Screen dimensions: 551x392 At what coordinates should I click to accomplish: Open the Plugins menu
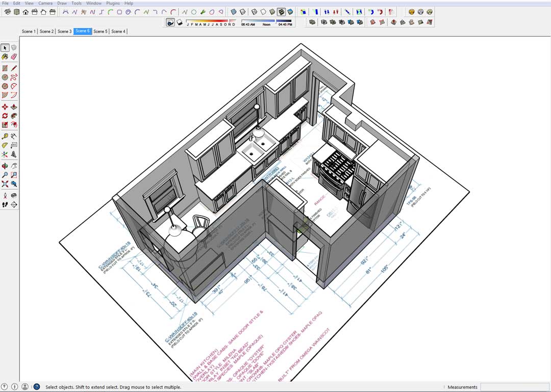[113, 3]
